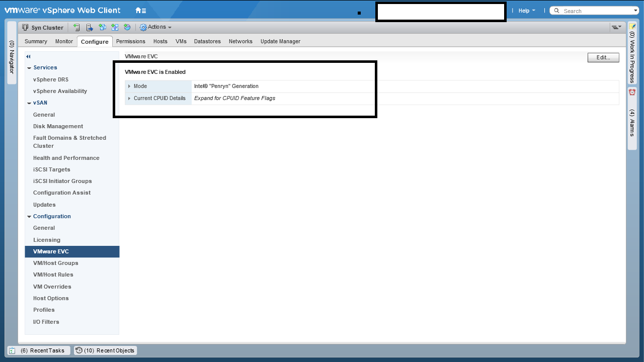
Task: Open Health and Performance
Action: pos(66,158)
